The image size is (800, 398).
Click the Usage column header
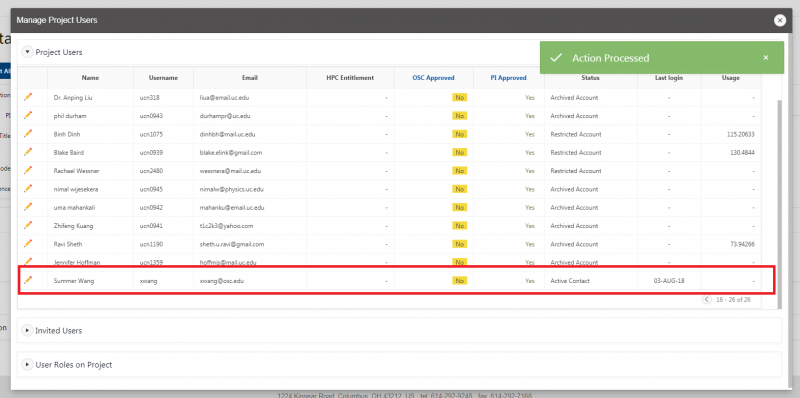(731, 78)
